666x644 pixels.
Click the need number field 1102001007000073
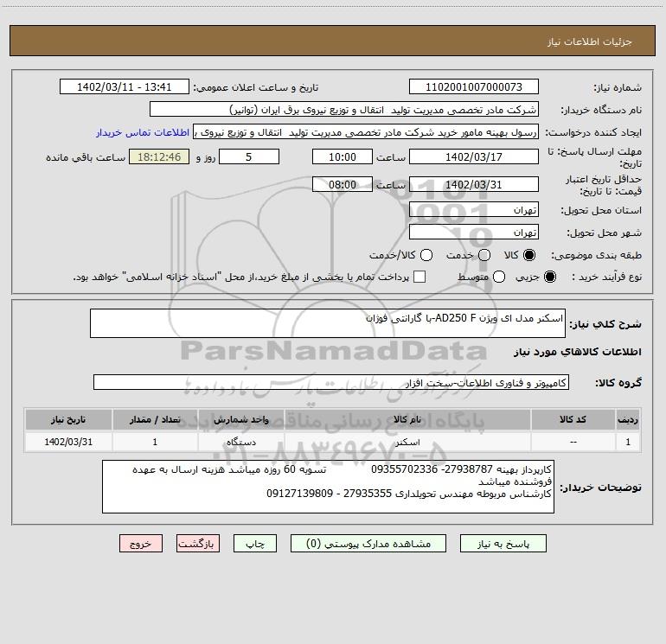tap(474, 86)
